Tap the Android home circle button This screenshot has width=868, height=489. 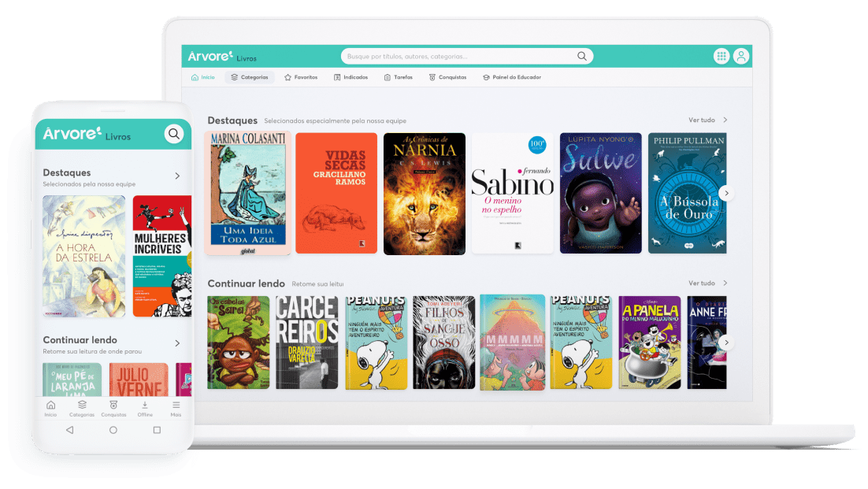click(113, 430)
